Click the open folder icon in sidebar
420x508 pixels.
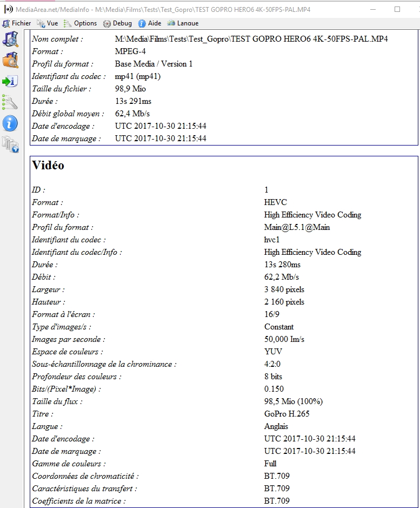10,60
